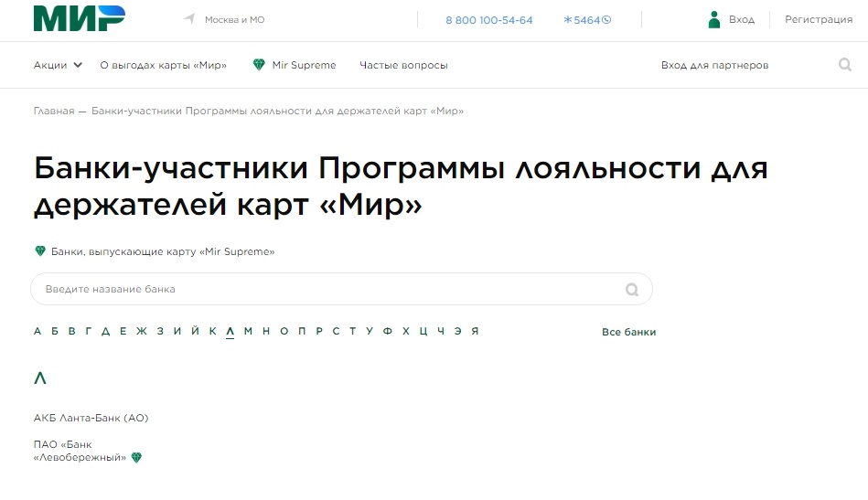Filter banks by letter М
Viewport: 868px width, 500px height.
(248, 331)
